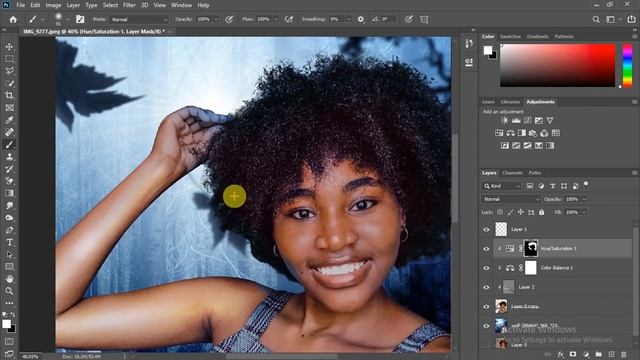Viewport: 640px width, 360px height.
Task: Open the Smoothing value dropdown
Action: pyautogui.click(x=349, y=19)
